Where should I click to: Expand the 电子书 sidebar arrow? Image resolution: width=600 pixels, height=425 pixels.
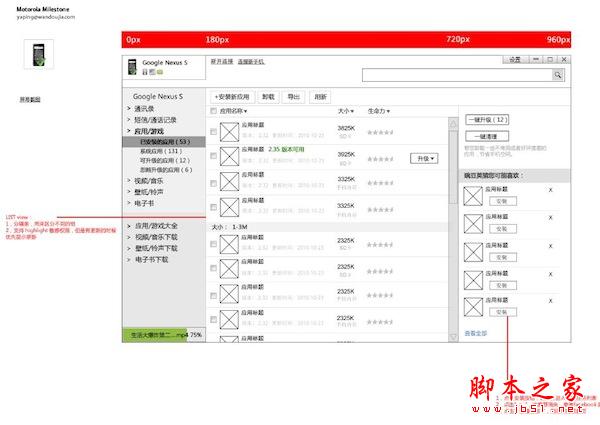[x=129, y=203]
